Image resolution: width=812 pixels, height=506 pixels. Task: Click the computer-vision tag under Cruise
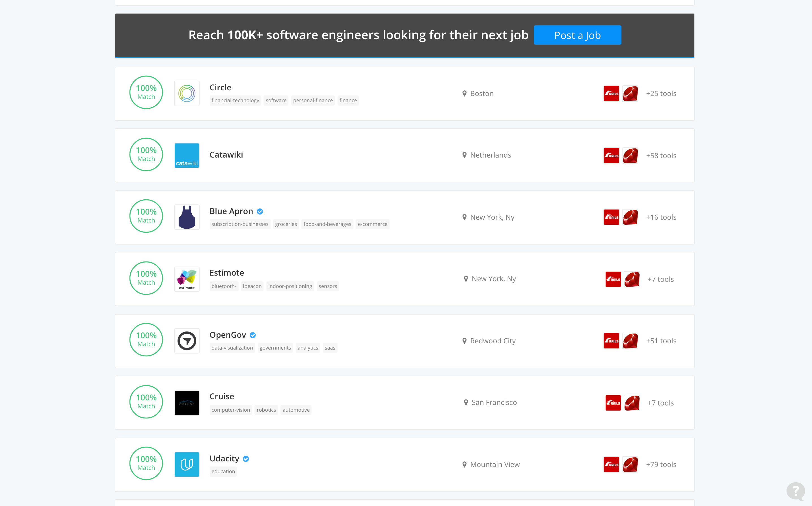tap(230, 410)
